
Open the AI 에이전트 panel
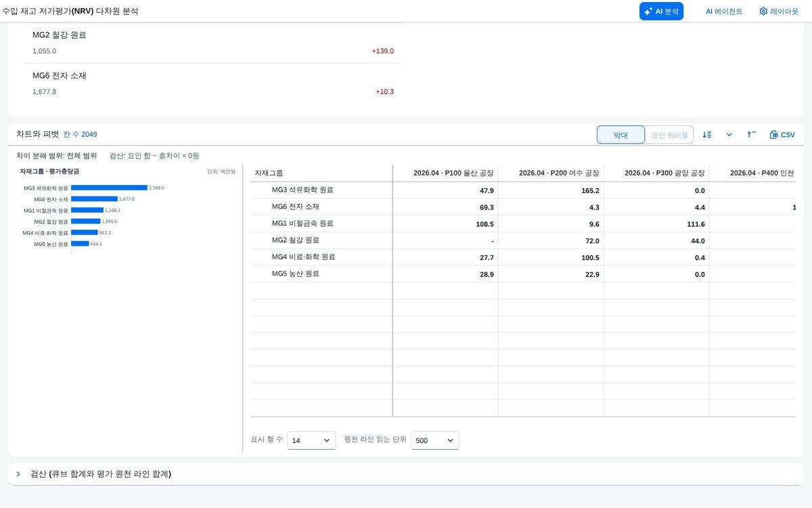point(724,12)
